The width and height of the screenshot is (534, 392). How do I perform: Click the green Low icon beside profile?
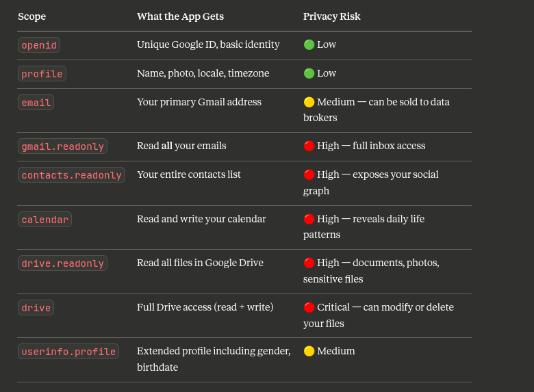click(x=309, y=73)
